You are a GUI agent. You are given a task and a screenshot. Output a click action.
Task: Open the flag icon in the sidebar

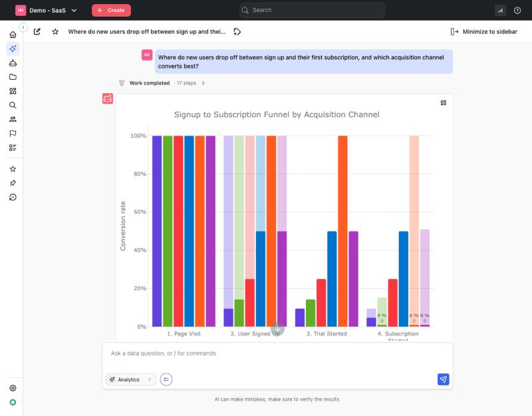coord(13,134)
